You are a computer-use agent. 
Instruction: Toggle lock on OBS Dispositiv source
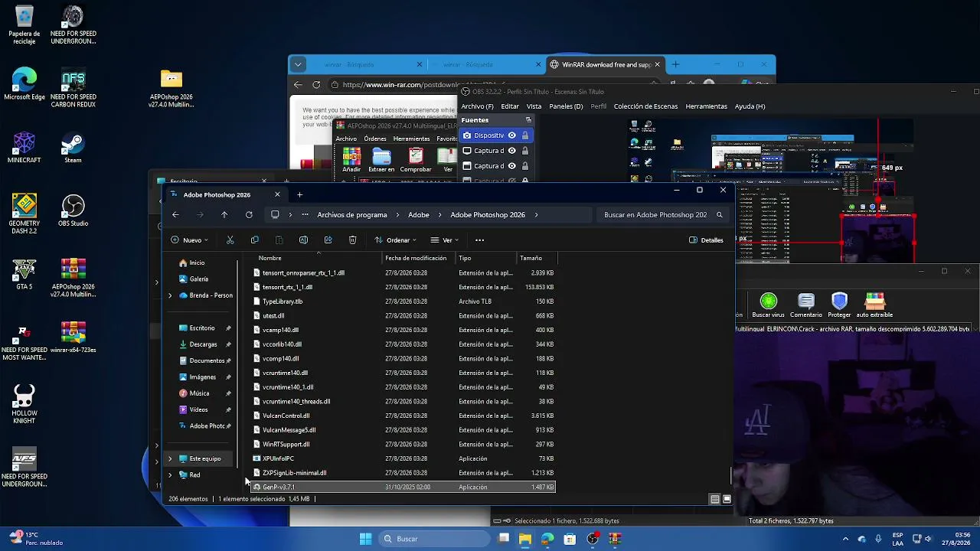(x=525, y=135)
